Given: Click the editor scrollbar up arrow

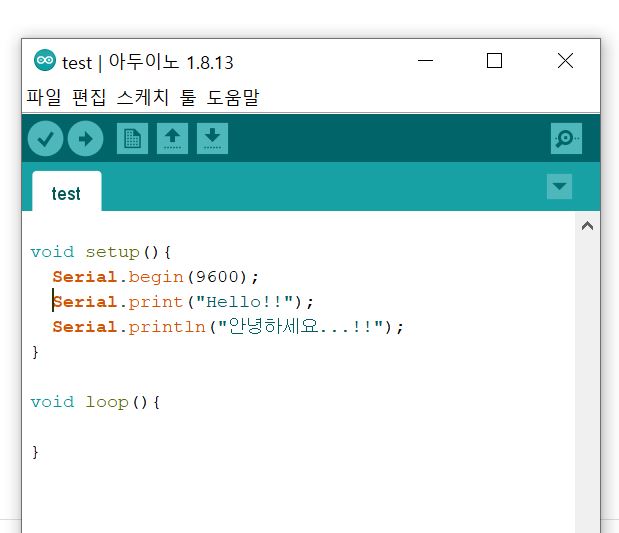Looking at the screenshot, I should 587,226.
